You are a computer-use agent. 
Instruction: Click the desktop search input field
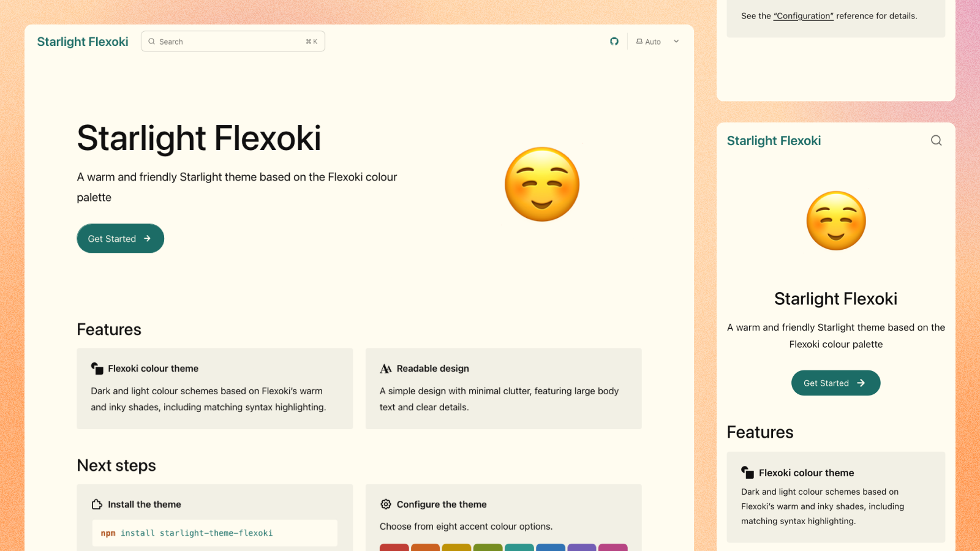[233, 42]
